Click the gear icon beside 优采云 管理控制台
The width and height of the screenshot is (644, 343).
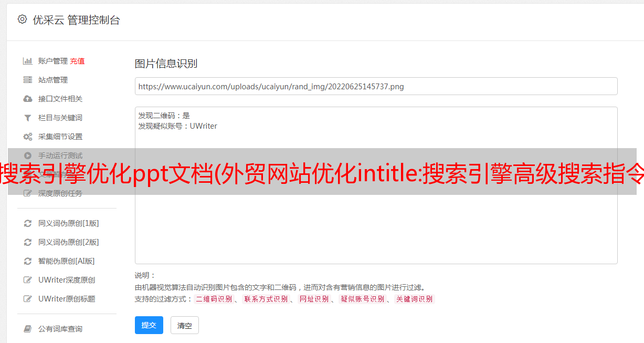point(22,19)
